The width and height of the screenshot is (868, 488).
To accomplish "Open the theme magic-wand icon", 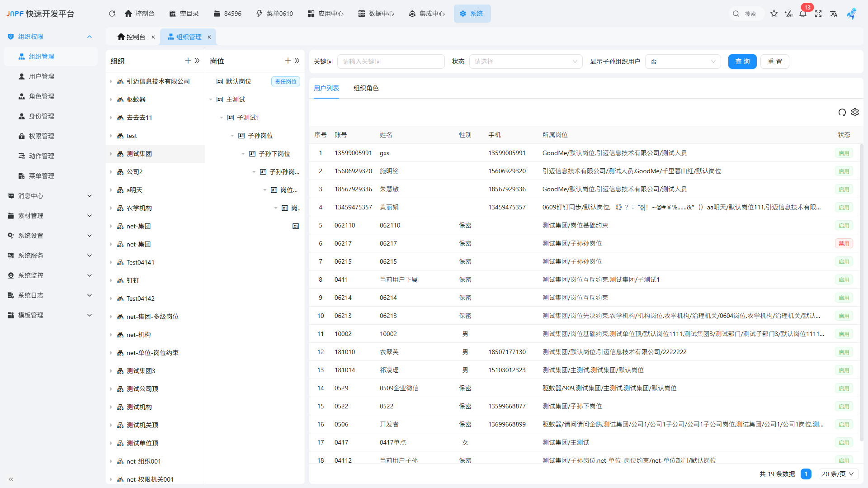I will pyautogui.click(x=788, y=14).
